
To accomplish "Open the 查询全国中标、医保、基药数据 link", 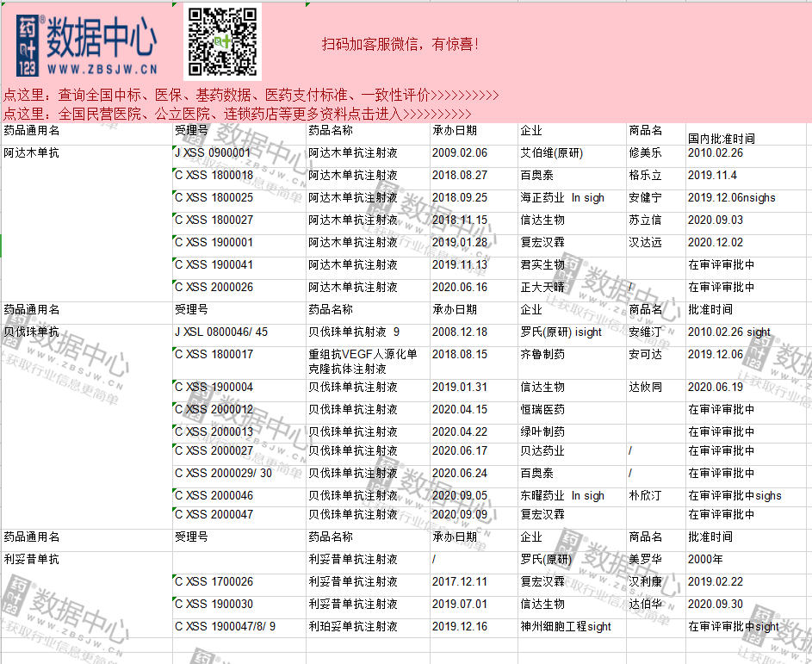I will tap(251, 95).
